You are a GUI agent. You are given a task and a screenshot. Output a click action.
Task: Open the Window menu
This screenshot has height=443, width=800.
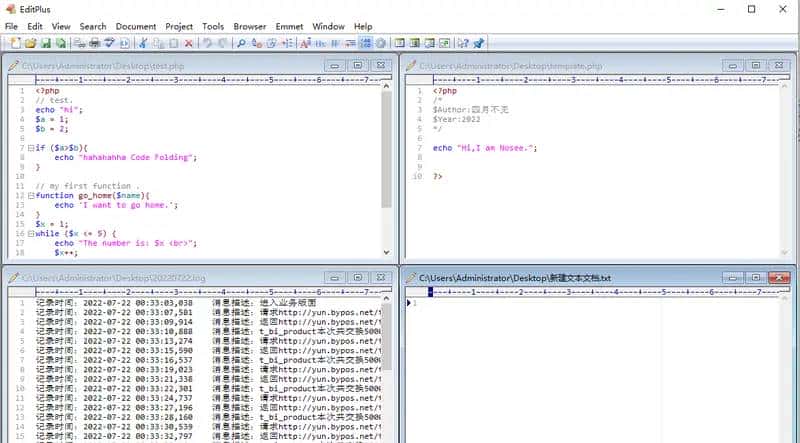point(329,27)
